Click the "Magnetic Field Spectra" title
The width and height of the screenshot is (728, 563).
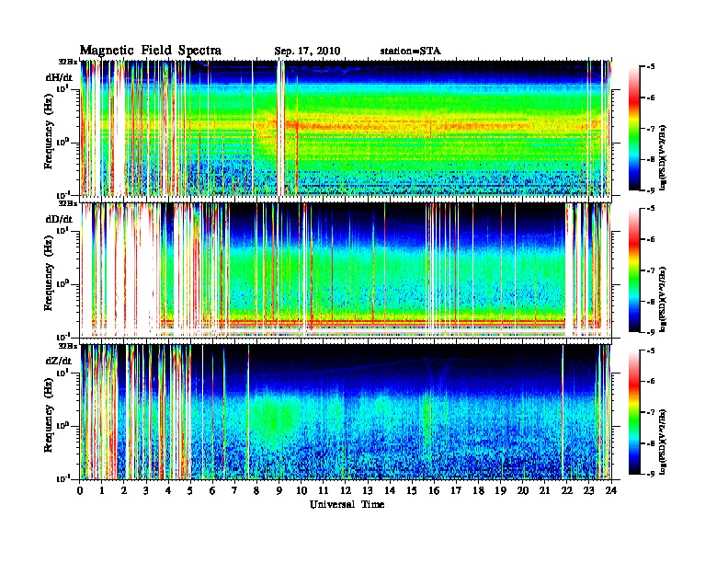[x=150, y=51]
